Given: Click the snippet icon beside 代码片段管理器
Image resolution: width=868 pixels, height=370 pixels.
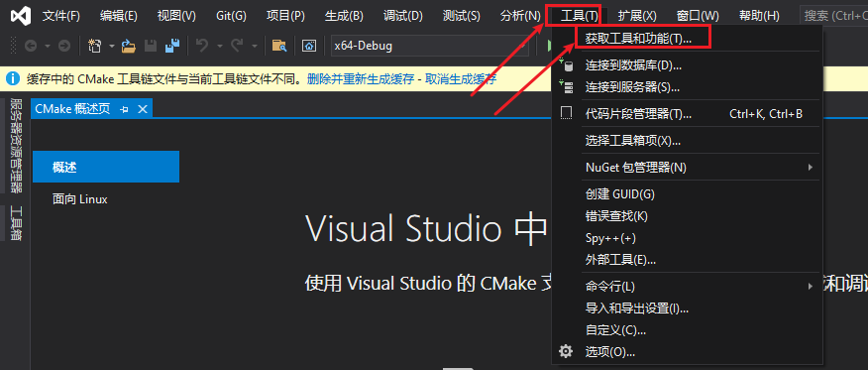Looking at the screenshot, I should pos(567,114).
